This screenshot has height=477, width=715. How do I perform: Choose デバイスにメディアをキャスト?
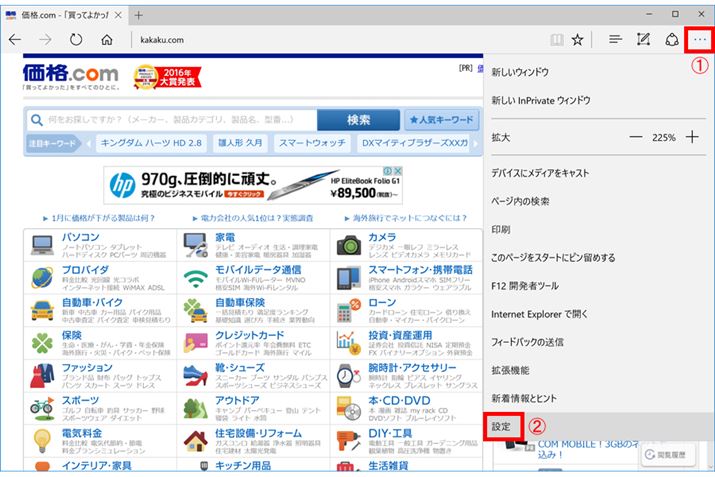540,173
